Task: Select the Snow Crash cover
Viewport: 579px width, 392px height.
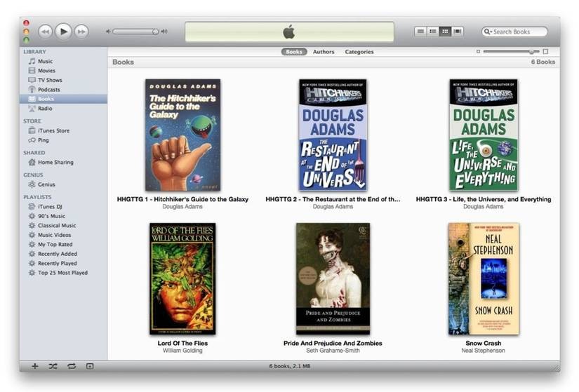Action: [484, 278]
